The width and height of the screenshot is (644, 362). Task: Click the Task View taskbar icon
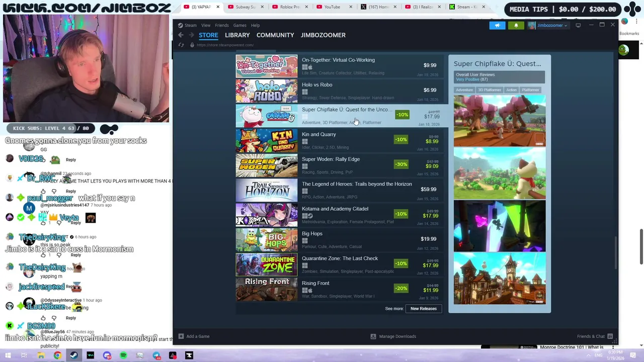tap(24, 355)
